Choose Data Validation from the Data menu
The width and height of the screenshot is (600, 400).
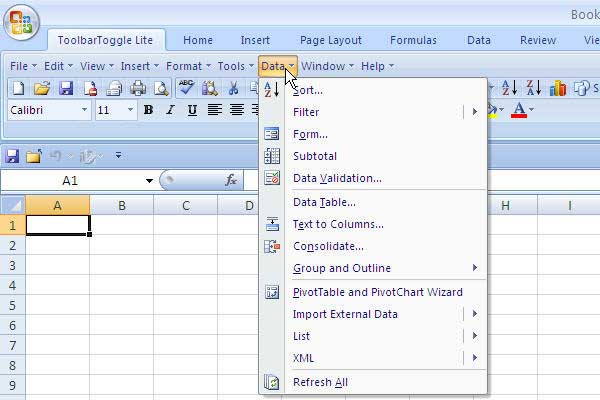[x=337, y=178]
